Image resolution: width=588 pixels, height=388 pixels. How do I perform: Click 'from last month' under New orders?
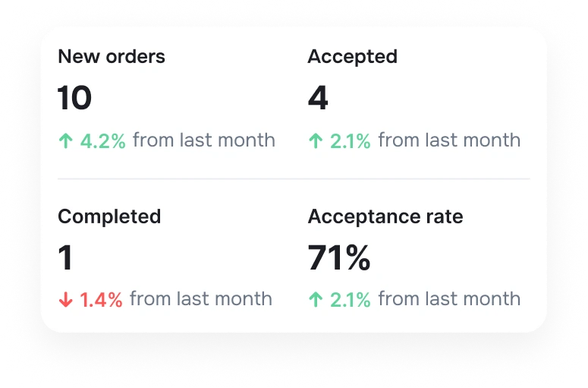(204, 140)
